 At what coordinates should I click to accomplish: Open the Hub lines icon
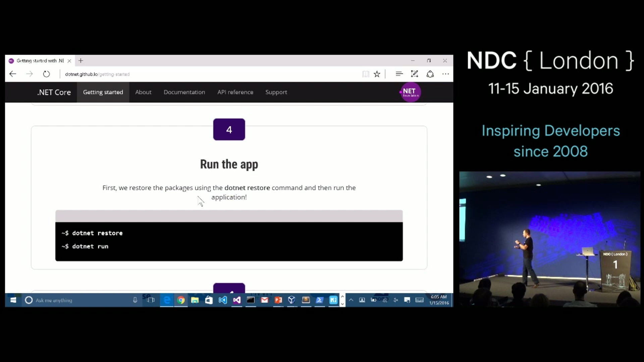399,74
